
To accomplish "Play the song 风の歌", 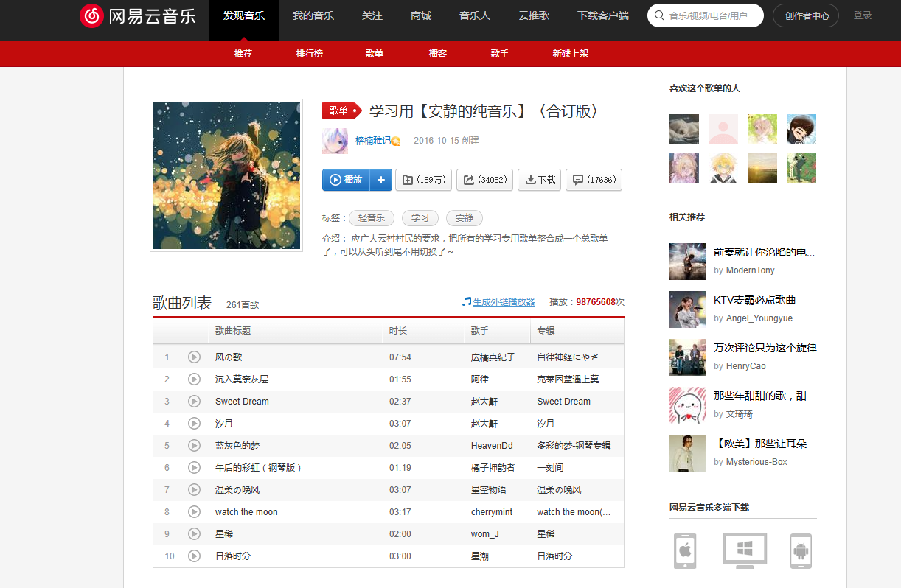I will pyautogui.click(x=194, y=357).
